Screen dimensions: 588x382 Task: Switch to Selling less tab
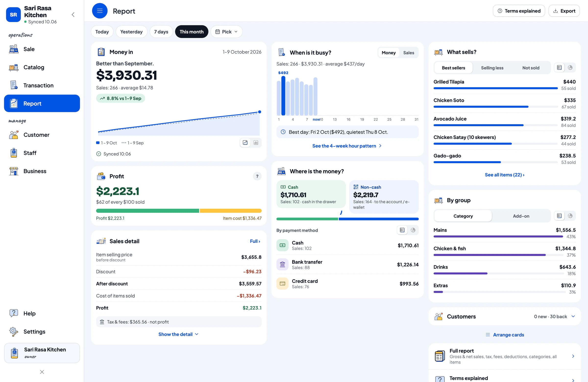[x=492, y=68]
